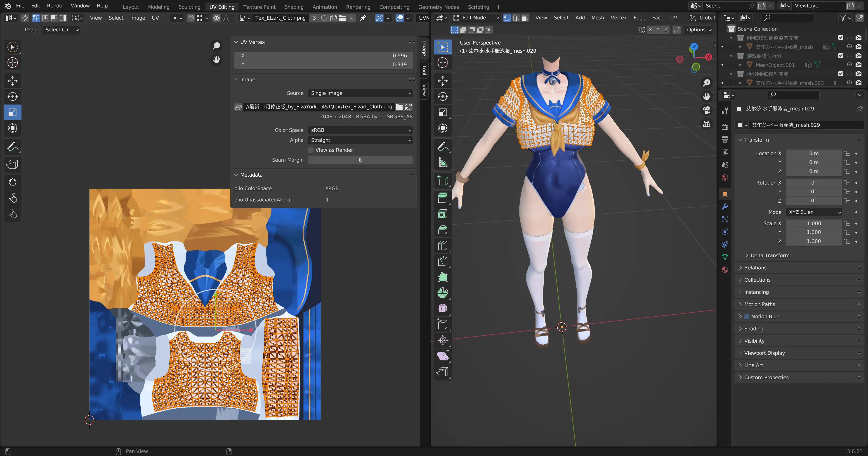The width and height of the screenshot is (868, 456).
Task: Select the Spin tool icon
Action: 443,293
